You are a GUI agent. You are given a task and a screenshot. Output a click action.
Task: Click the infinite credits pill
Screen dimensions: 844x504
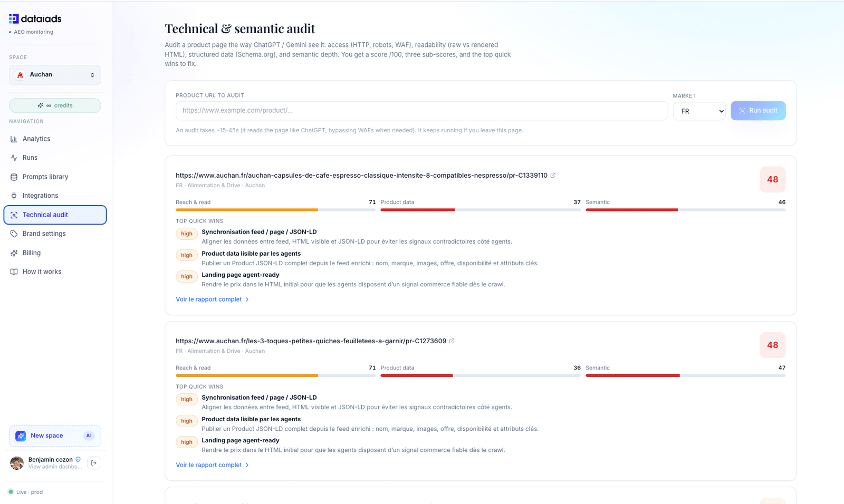pos(55,105)
